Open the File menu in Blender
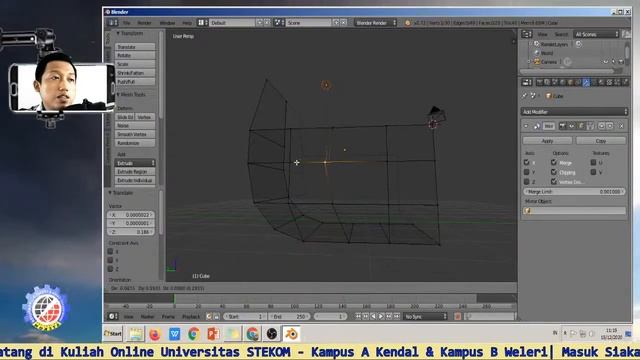640x360 pixels. [127, 23]
